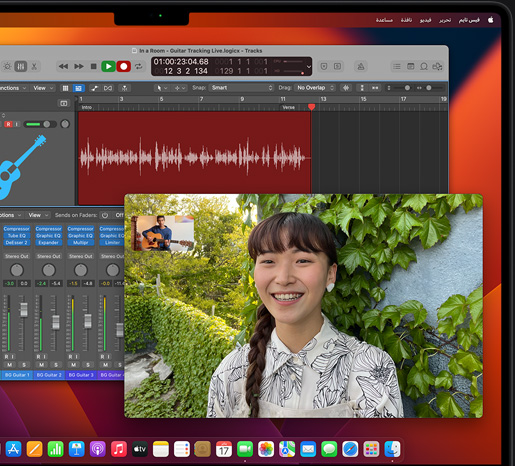Toggle Record Enable on the guitar track
Screen dimensions: 515x466
(x=8, y=124)
